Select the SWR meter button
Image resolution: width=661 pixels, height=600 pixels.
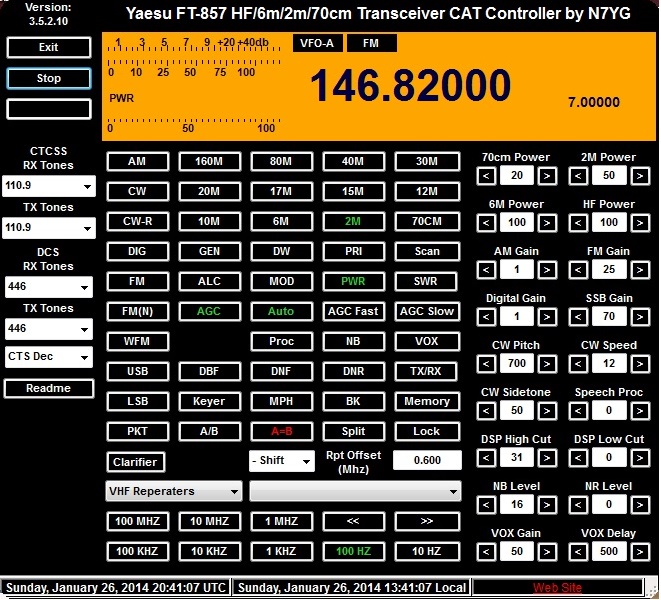(x=426, y=281)
